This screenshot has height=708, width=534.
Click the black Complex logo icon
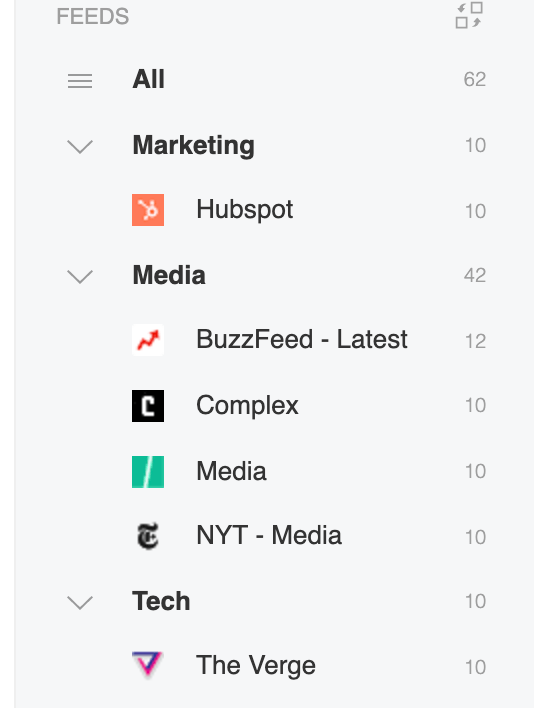[148, 405]
